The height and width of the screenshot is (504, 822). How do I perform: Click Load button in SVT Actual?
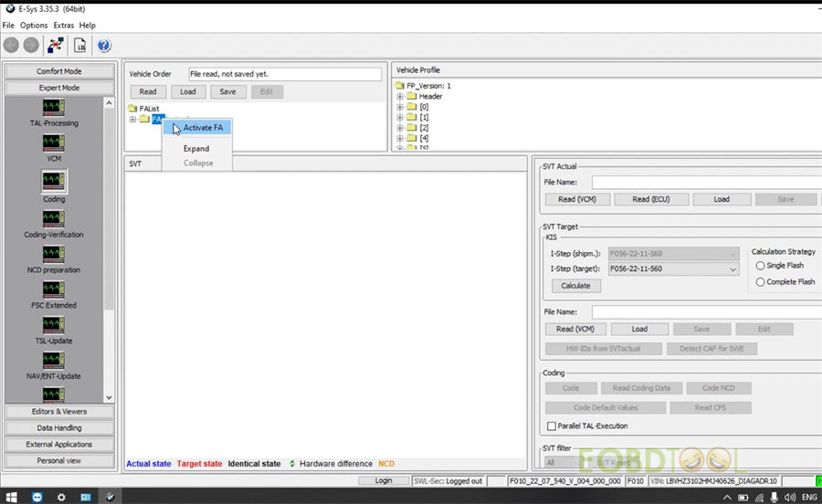coord(722,199)
